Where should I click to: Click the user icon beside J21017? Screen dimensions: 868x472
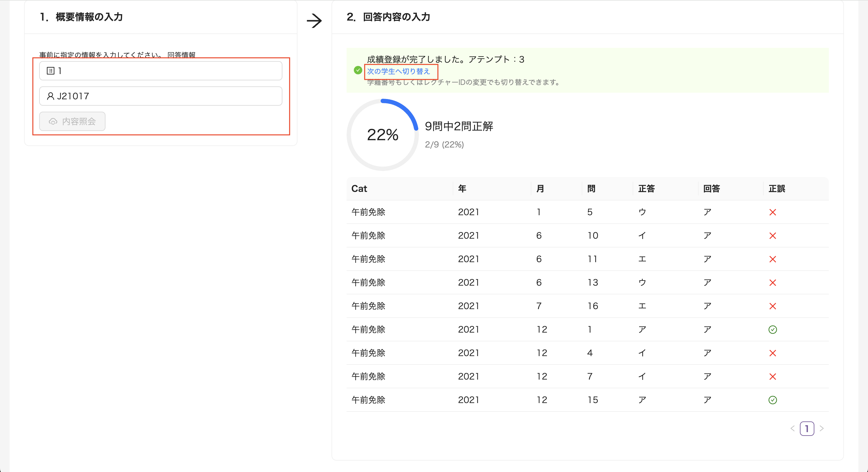tap(51, 96)
